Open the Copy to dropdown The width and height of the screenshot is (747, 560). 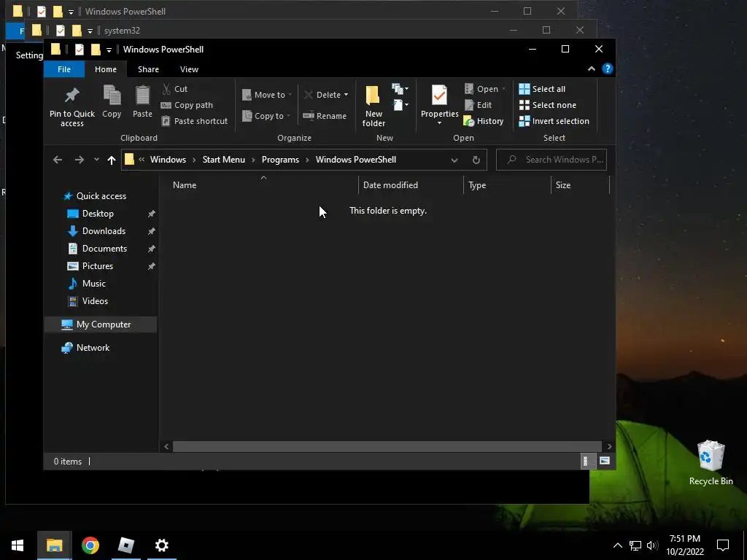point(266,116)
